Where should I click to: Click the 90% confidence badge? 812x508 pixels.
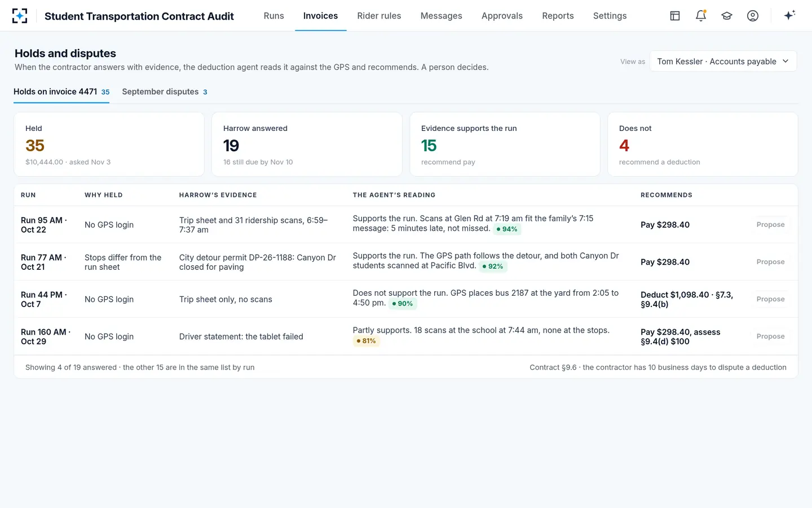point(403,304)
